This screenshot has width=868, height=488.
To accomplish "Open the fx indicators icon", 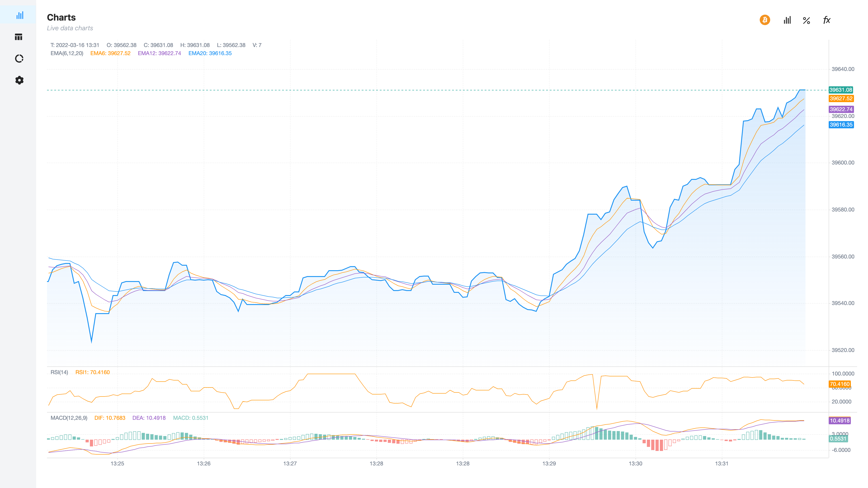I will point(827,20).
